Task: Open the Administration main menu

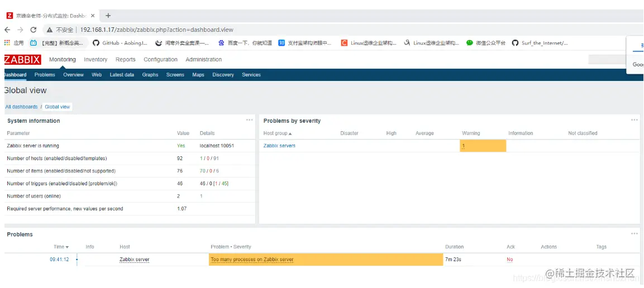Action: [x=204, y=60]
